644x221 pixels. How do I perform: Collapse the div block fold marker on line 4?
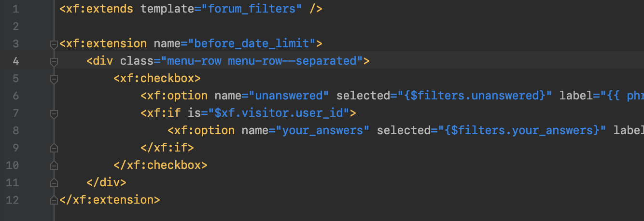tap(54, 61)
